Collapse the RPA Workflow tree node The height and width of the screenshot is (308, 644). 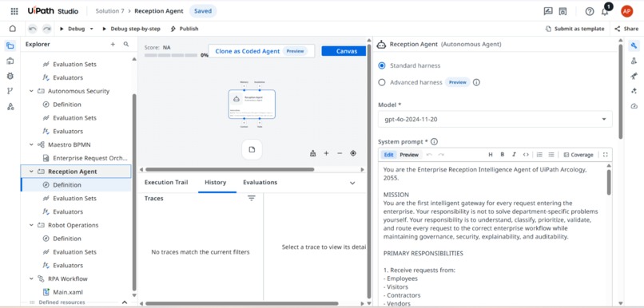point(31,279)
